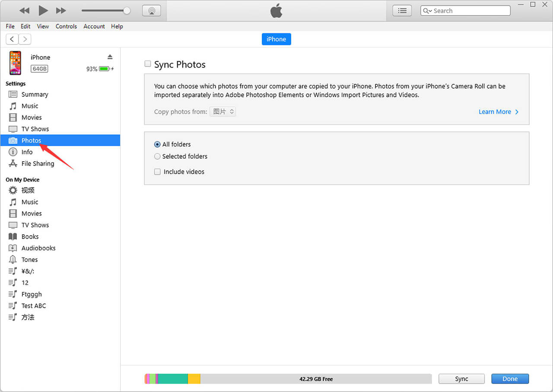
Task: Open the Controls menu
Action: pos(66,26)
